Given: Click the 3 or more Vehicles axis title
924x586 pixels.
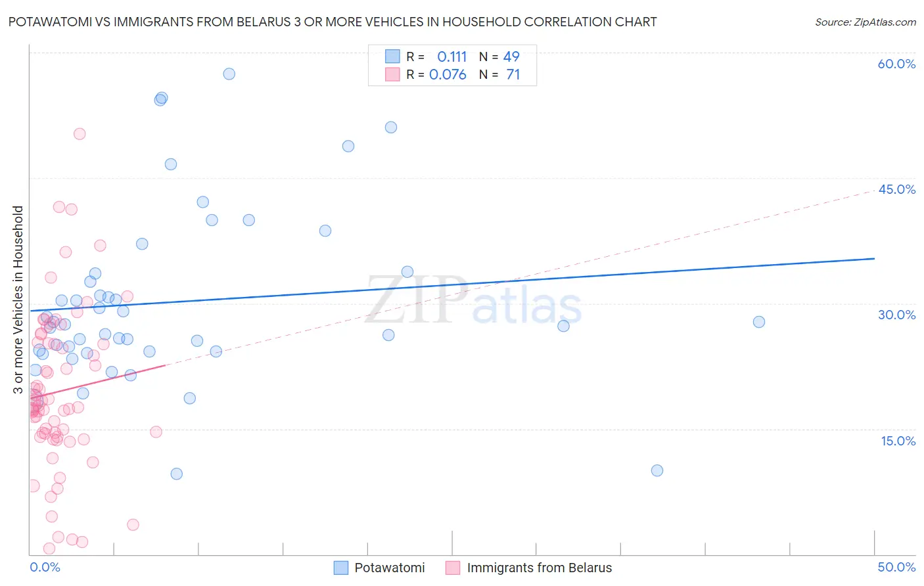Looking at the screenshot, I should (x=18, y=300).
